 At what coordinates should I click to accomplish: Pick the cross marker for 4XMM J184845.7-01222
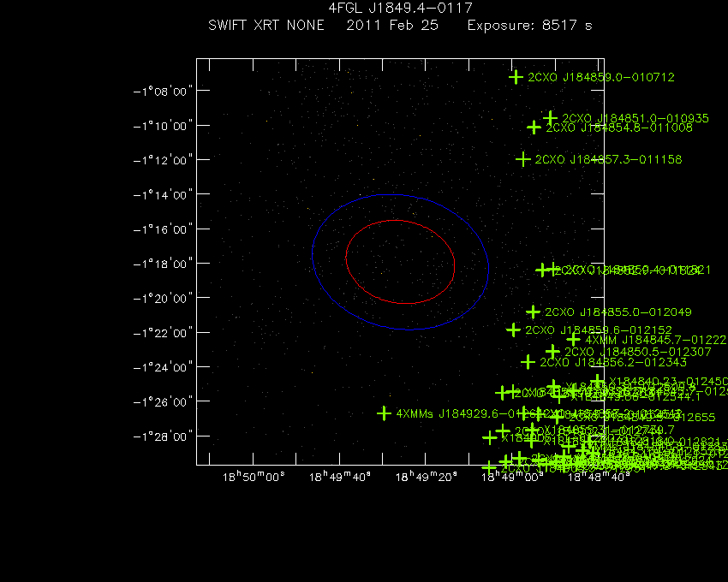tap(574, 340)
